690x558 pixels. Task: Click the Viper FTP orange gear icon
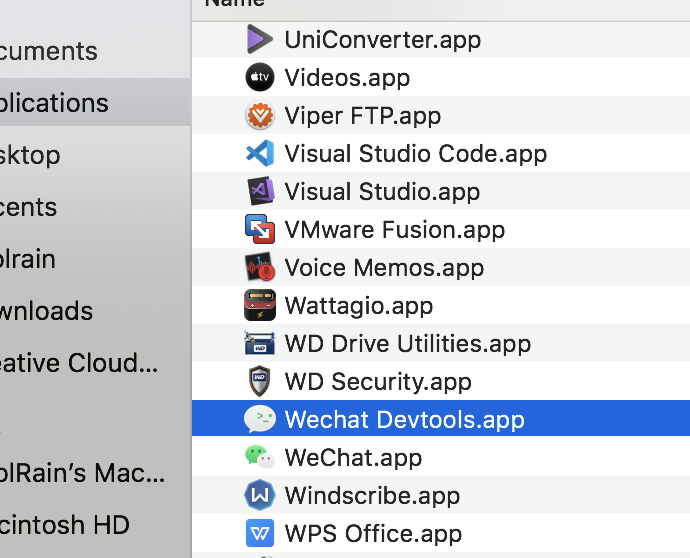click(x=260, y=115)
